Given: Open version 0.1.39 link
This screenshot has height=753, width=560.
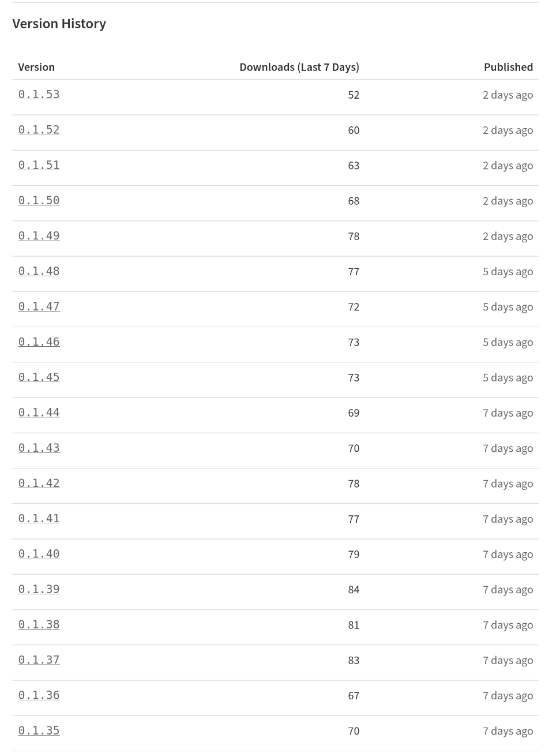Looking at the screenshot, I should 39,589.
